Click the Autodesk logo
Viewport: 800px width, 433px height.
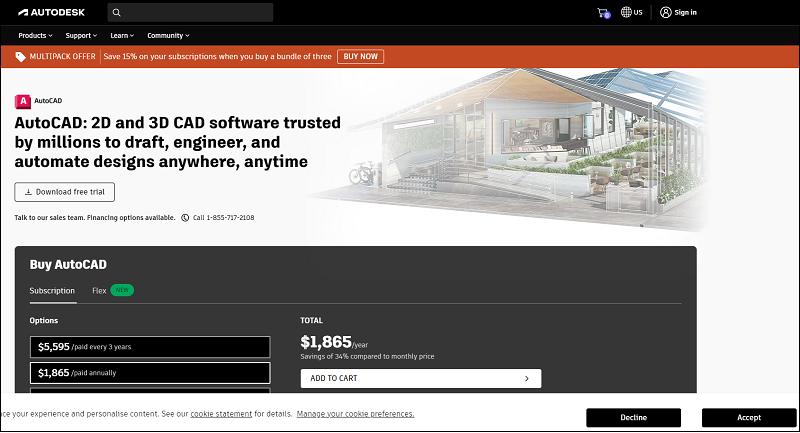pyautogui.click(x=52, y=12)
